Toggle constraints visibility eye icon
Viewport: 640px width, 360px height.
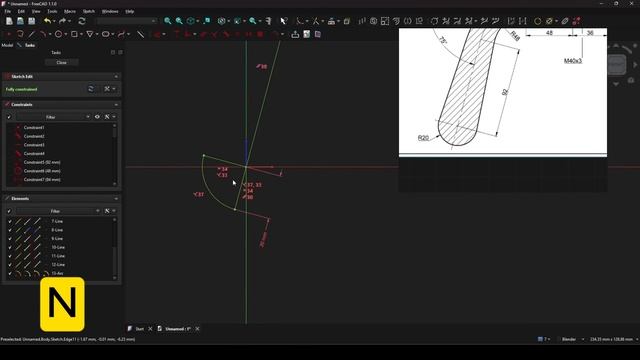pos(97,117)
